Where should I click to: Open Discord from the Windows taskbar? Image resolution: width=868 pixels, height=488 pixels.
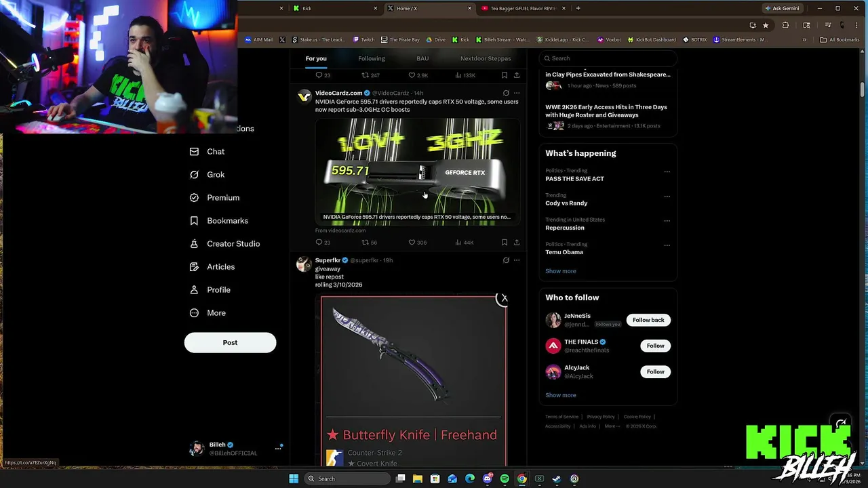click(x=487, y=479)
